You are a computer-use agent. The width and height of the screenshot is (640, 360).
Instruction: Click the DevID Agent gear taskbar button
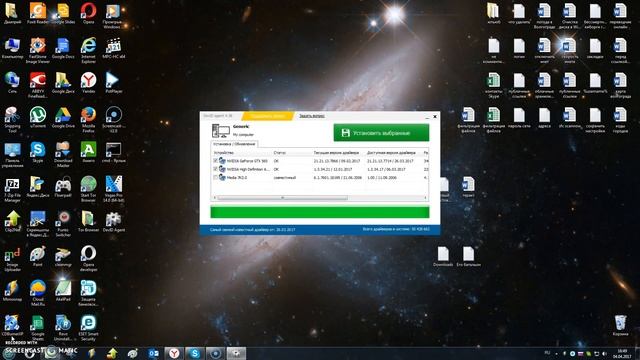point(236,353)
